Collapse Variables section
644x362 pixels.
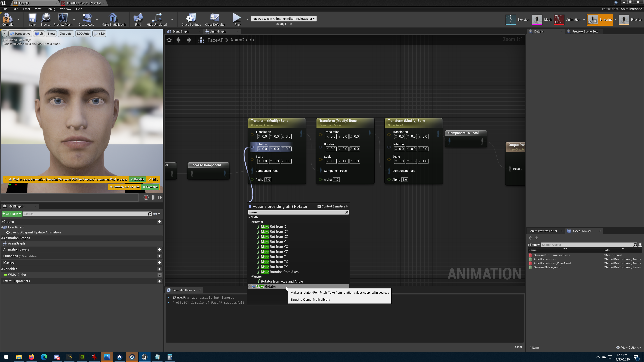pos(2,269)
